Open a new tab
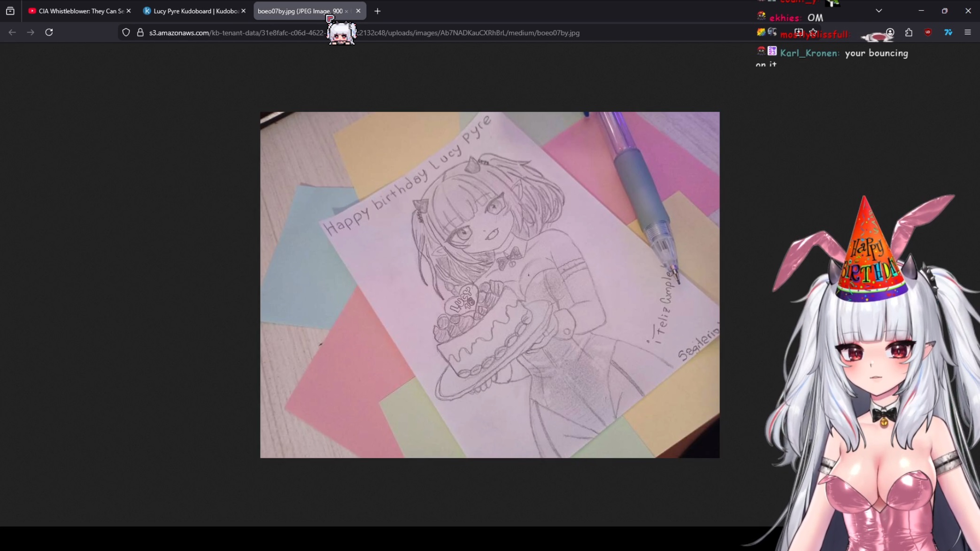Viewport: 980px width, 551px height. (x=378, y=11)
